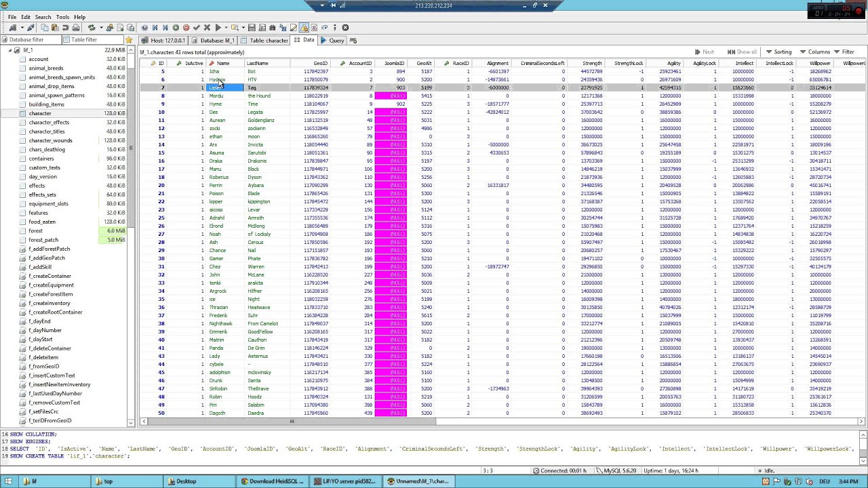Jump to last row icon
This screenshot has width=868, height=488.
(165, 28)
